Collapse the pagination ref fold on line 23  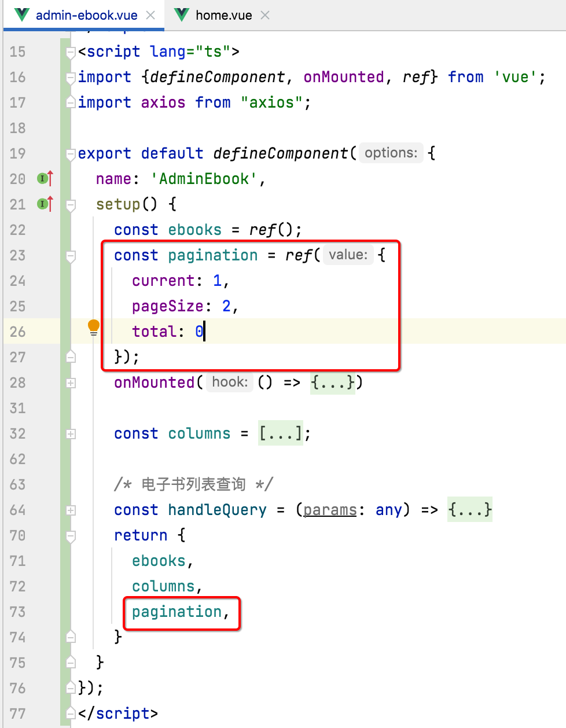tap(71, 256)
